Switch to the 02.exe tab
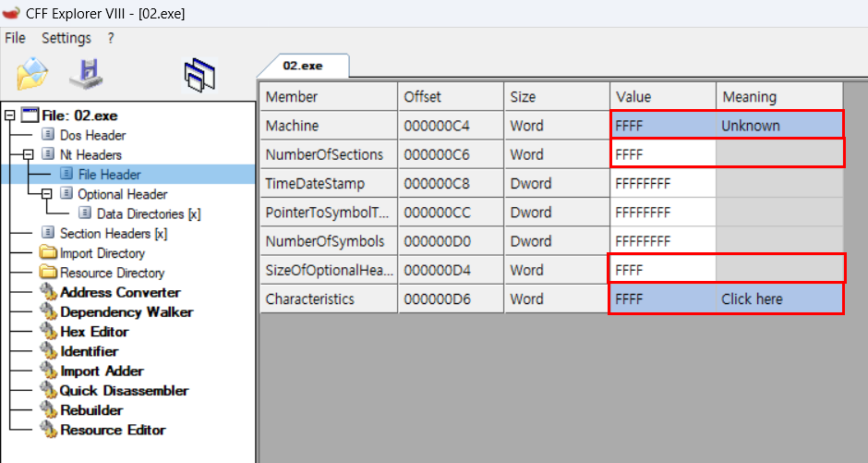The width and height of the screenshot is (868, 463). [x=303, y=66]
